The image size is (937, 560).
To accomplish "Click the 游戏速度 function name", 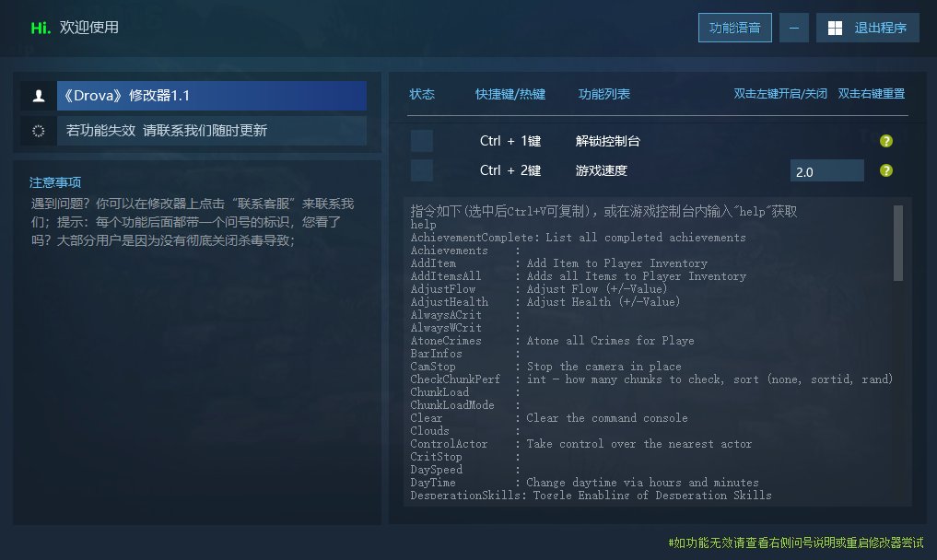I will pos(601,170).
